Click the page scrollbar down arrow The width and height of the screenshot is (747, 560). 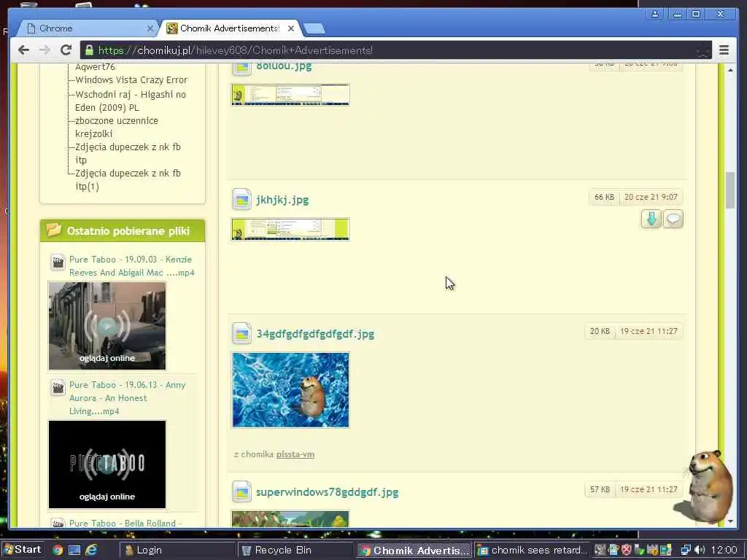click(x=730, y=521)
